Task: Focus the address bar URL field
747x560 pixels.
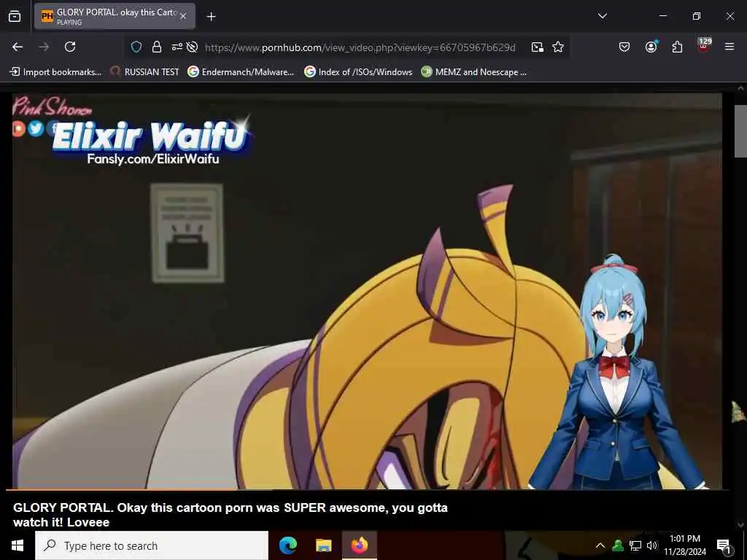Action: pos(360,47)
